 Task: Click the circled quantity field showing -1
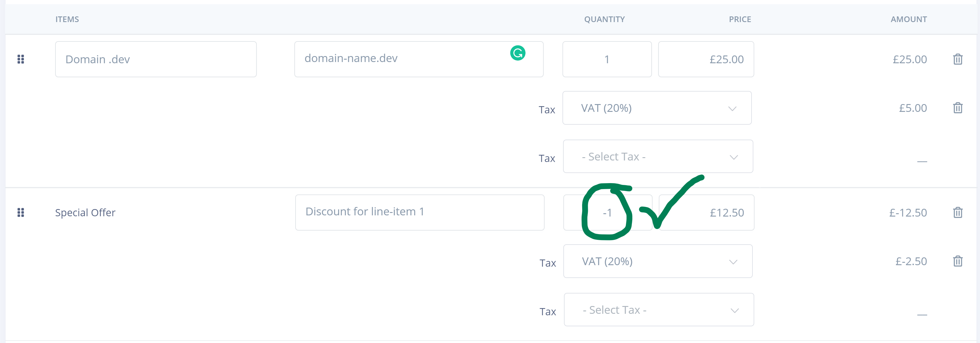click(x=607, y=212)
